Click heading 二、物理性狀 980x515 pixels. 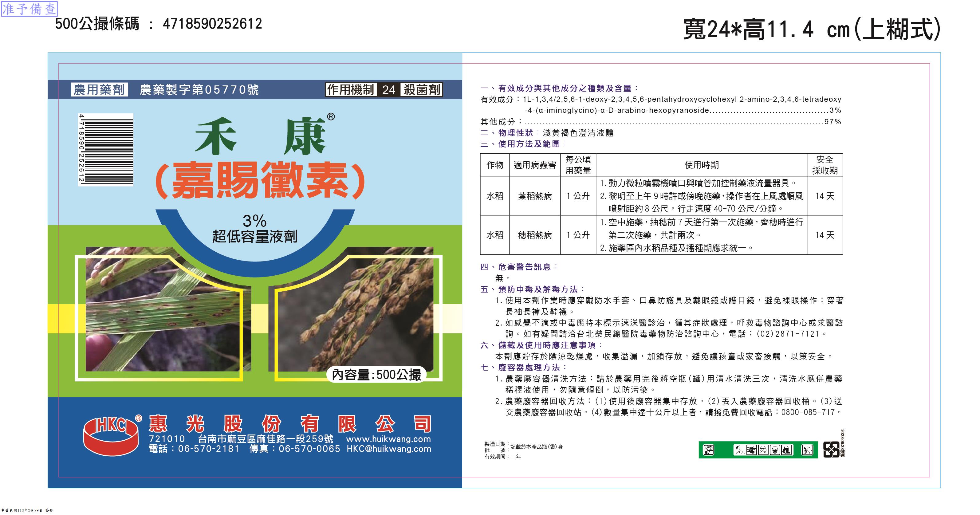[507, 133]
